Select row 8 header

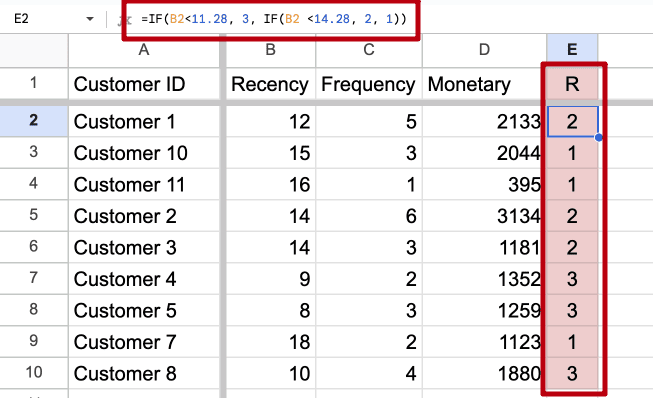tap(34, 310)
